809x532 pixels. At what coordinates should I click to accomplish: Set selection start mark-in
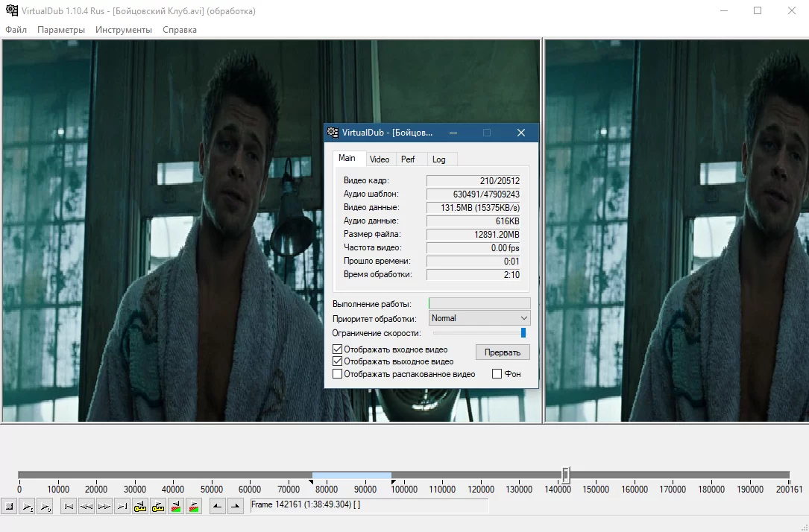tap(217, 507)
